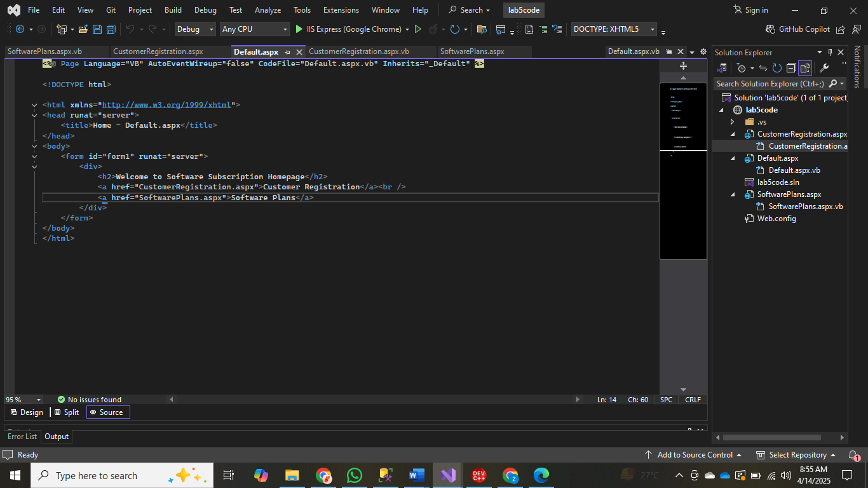The width and height of the screenshot is (868, 488).
Task: Click the split editor handle above the scrollbar
Action: pos(683,66)
